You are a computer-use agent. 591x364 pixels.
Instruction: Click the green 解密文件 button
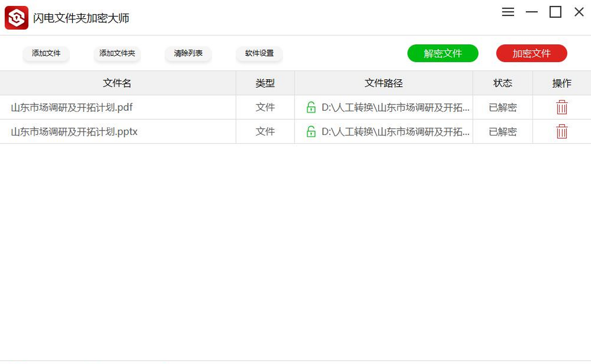tap(443, 54)
